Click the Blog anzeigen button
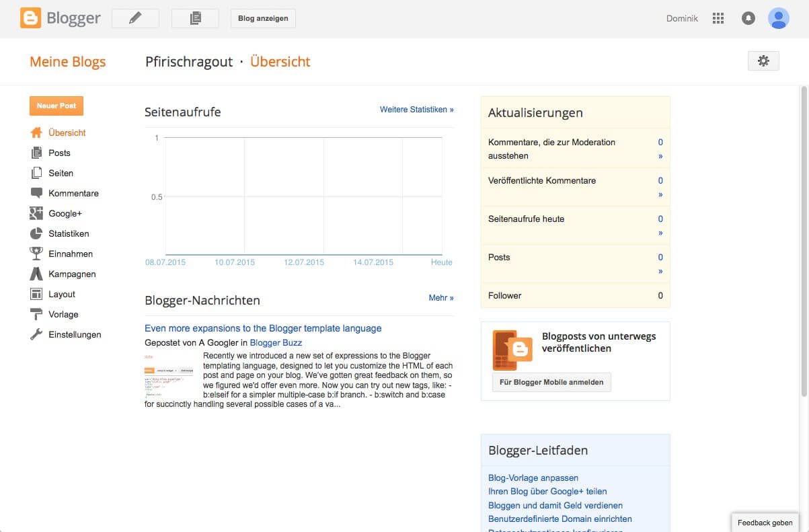 pos(262,18)
